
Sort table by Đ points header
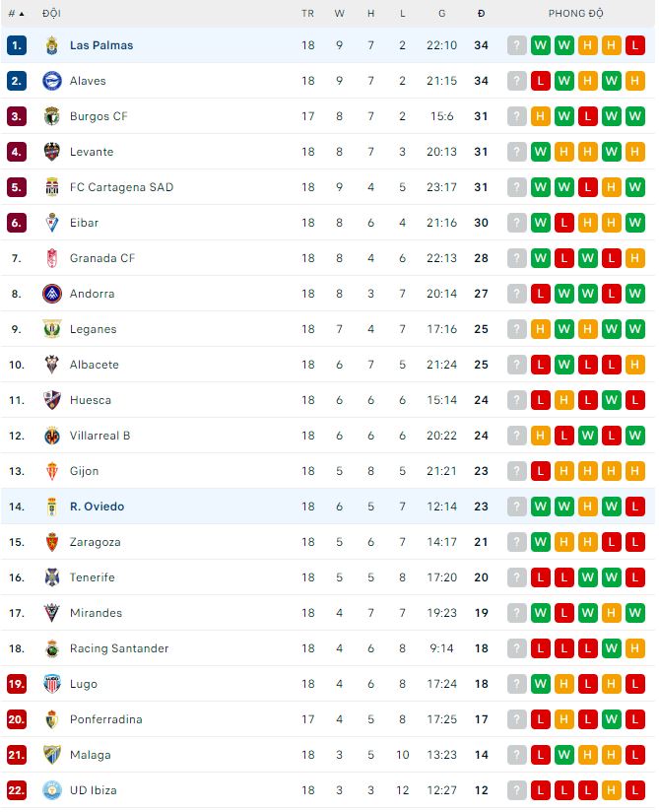click(x=481, y=14)
